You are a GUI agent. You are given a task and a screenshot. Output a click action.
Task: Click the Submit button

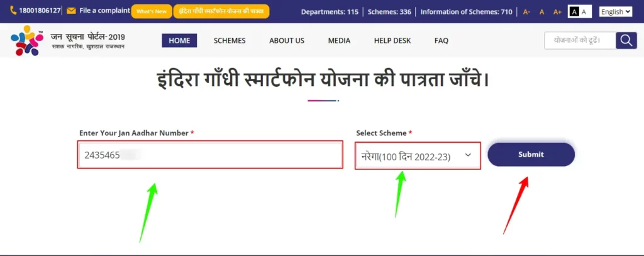531,155
